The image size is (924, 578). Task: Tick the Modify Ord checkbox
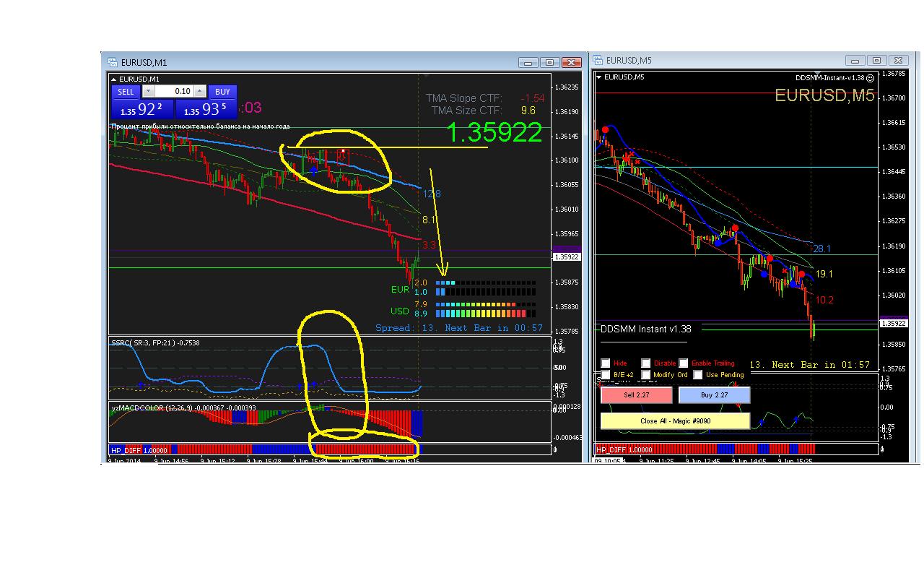point(646,375)
